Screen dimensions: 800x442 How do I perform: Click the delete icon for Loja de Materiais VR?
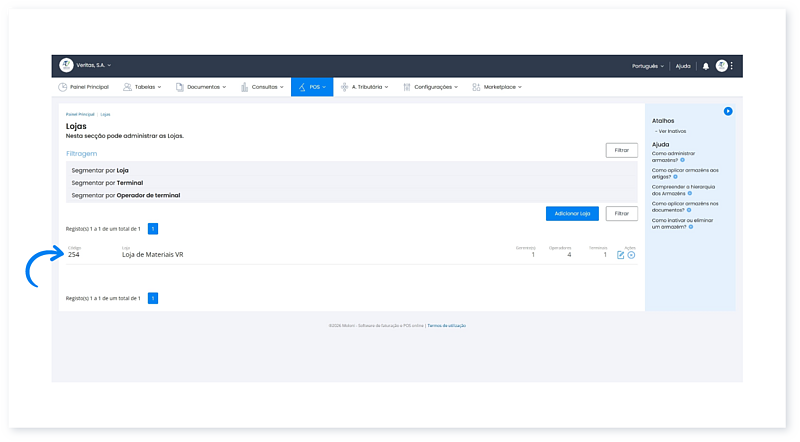point(631,255)
